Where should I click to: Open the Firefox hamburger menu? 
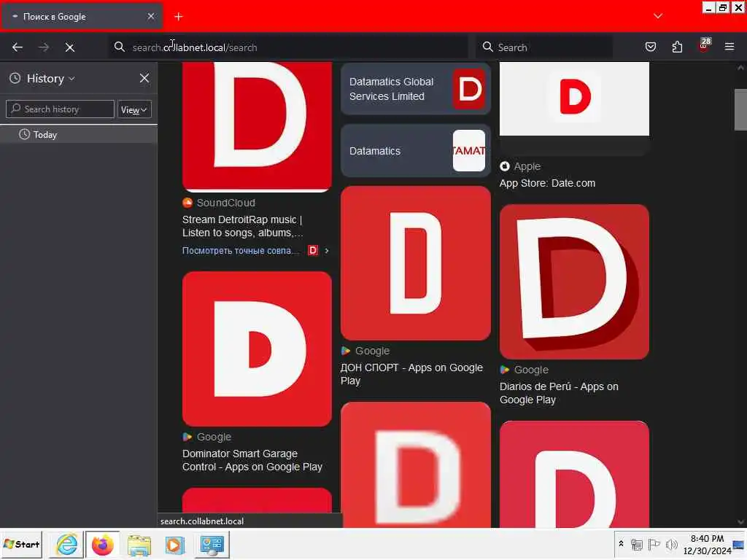(x=729, y=47)
